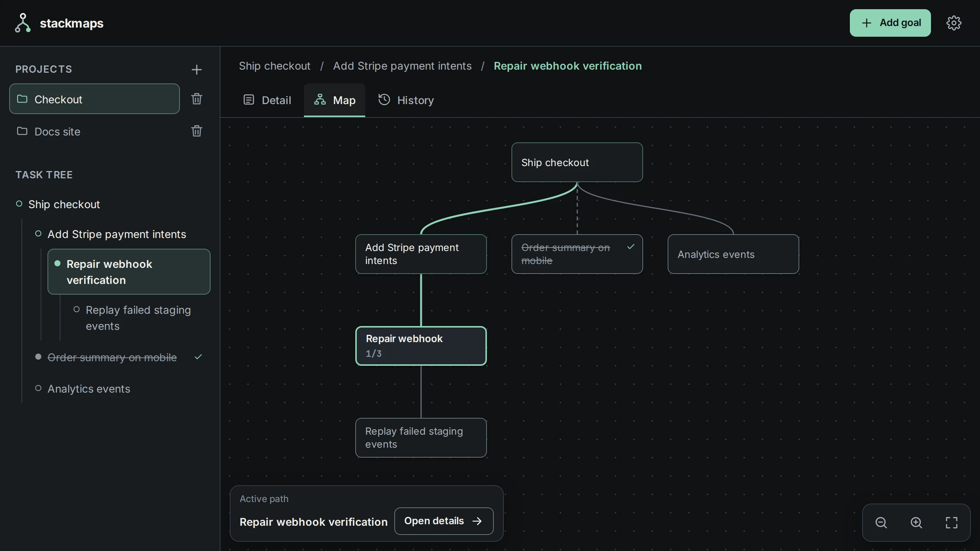Click the Replay failed staging events map node
980x551 pixels.
(421, 438)
